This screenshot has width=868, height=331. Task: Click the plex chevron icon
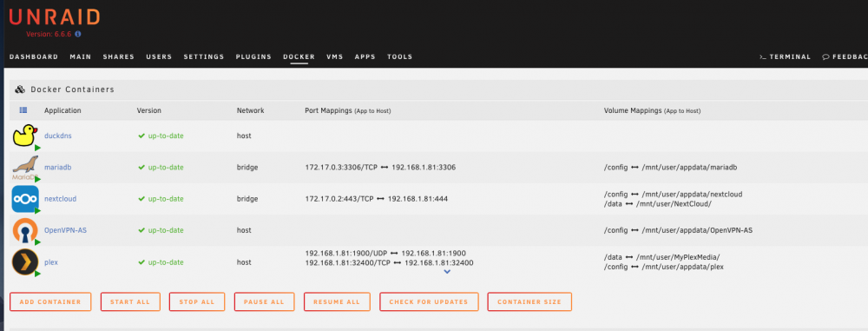25,262
